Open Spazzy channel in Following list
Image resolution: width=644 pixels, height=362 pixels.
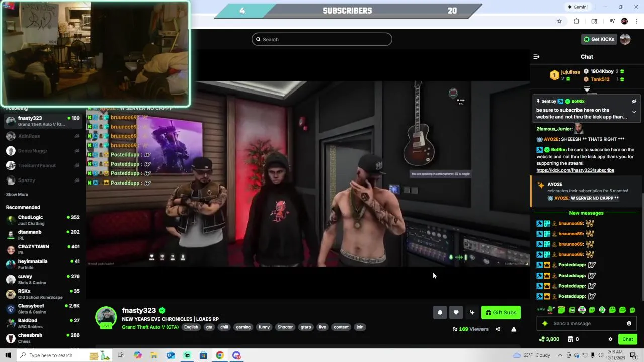pos(43,180)
